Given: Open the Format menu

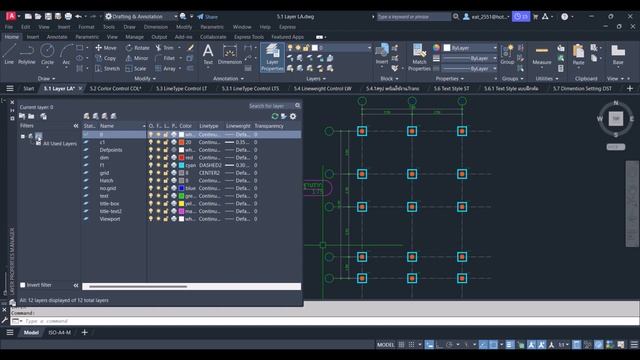Looking at the screenshot, I should [86, 27].
